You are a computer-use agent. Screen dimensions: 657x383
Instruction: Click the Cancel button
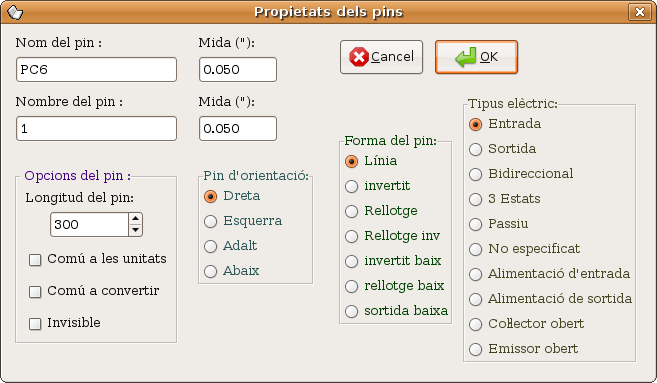381,57
